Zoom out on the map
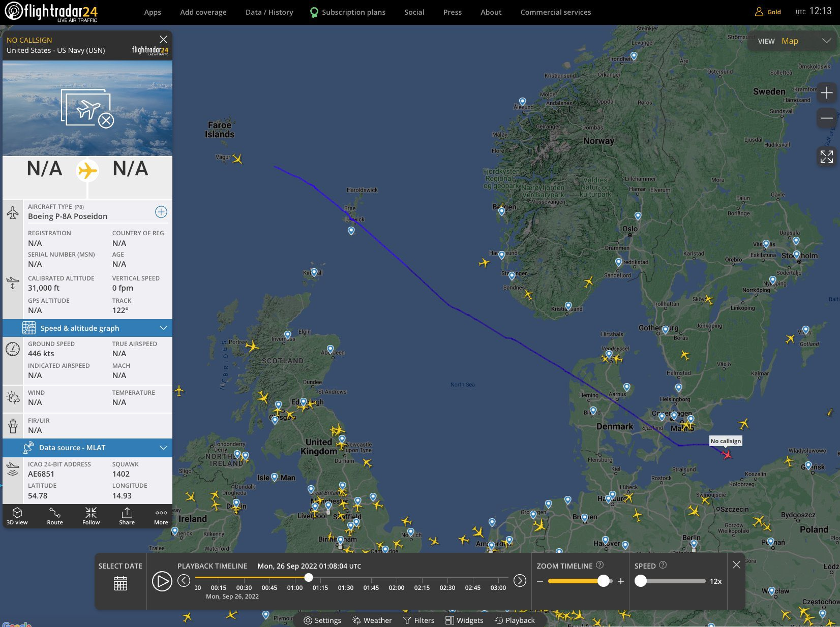 827,118
